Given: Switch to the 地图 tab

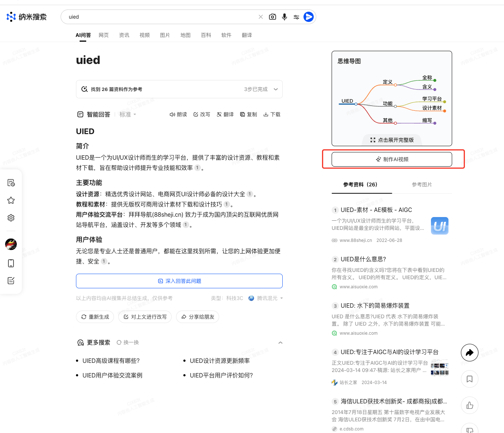Looking at the screenshot, I should pos(186,35).
